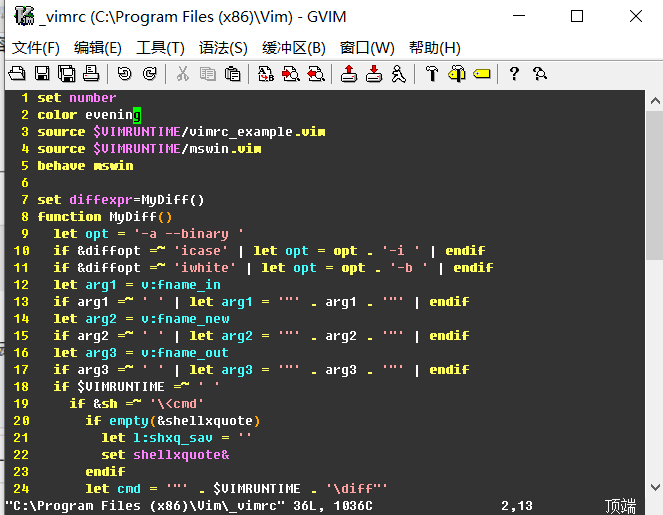Open the 文件(F) menu
The image size is (663, 515).
tap(36, 48)
